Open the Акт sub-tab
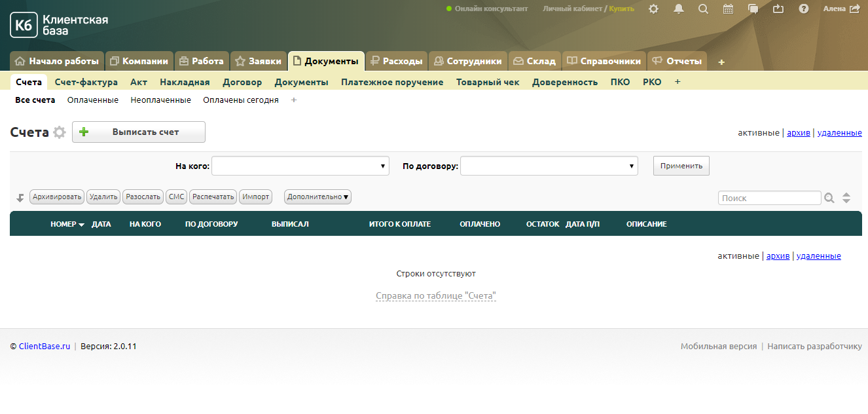The height and width of the screenshot is (414, 868). tap(139, 82)
